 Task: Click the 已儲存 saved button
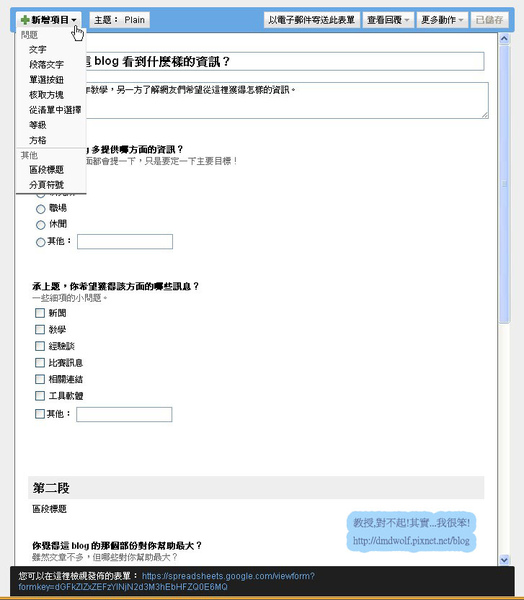(x=489, y=20)
